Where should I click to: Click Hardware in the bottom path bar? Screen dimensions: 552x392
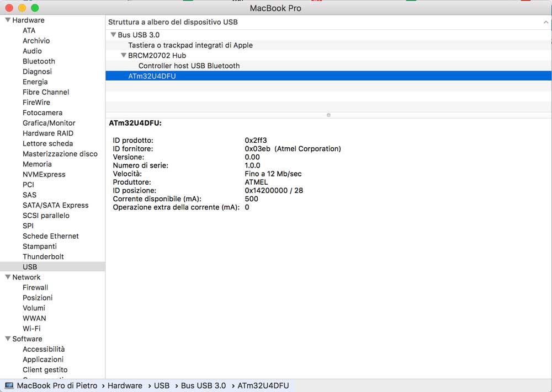point(125,386)
